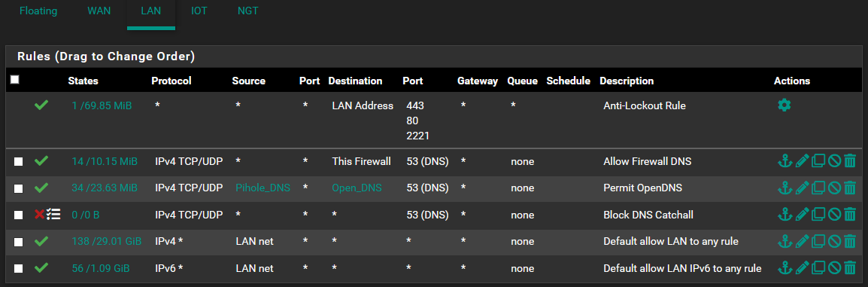Tick the Default allow LAN IPv6 checkbox
868x287 pixels.
(18, 268)
